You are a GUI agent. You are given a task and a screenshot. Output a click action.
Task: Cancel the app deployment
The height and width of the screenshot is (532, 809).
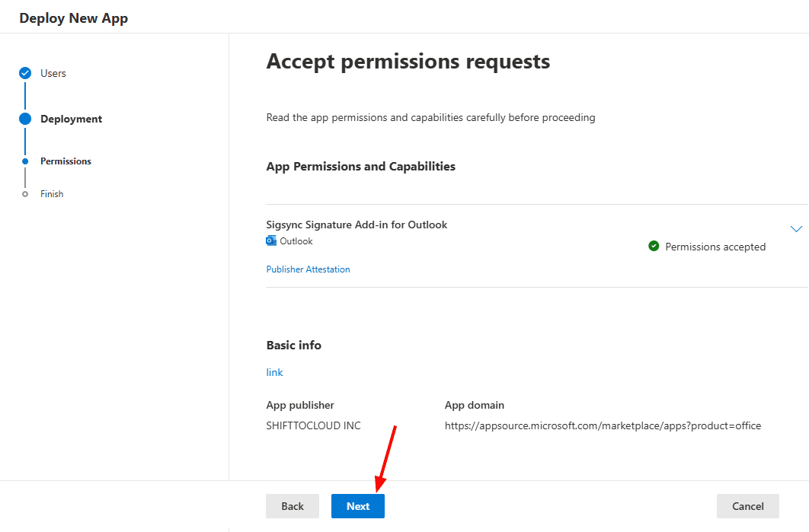coord(747,506)
